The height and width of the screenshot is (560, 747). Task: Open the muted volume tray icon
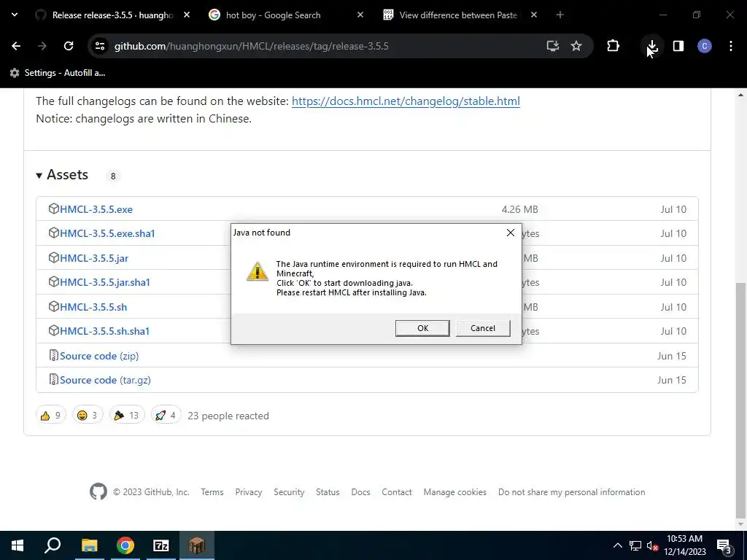coord(652,545)
